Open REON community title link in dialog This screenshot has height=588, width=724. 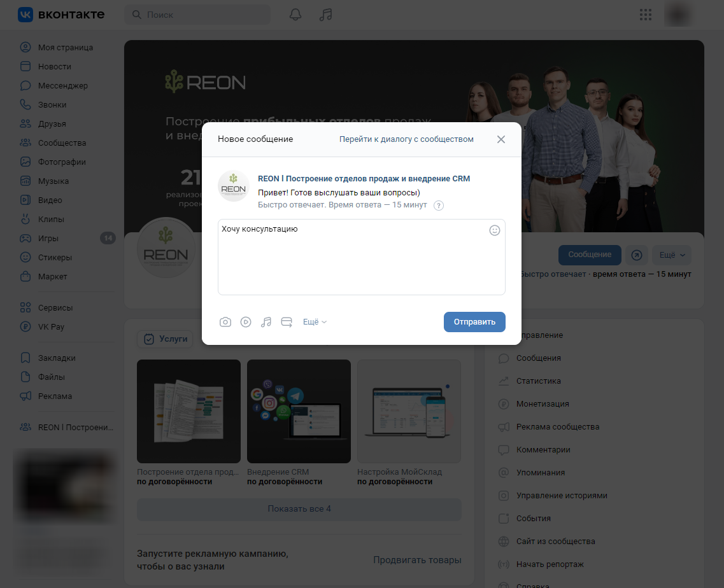(364, 179)
